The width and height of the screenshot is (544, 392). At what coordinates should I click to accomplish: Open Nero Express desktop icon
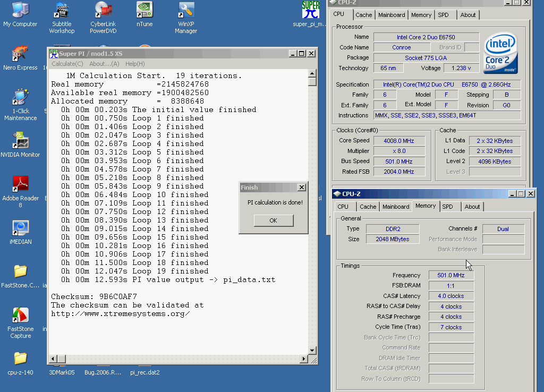(x=20, y=54)
